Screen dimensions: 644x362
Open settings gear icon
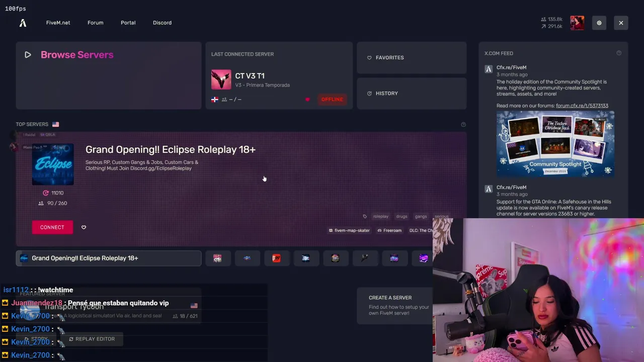tap(599, 23)
